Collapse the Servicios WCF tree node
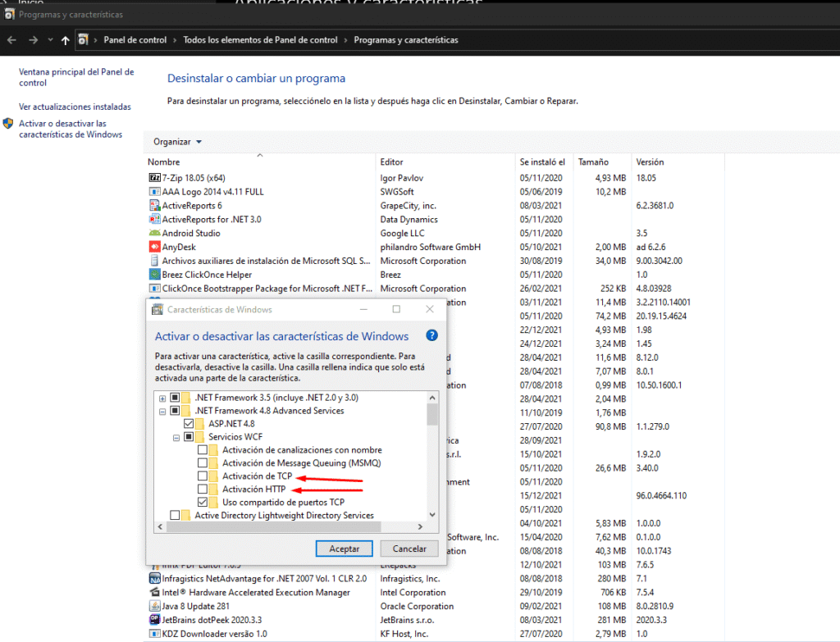The height and width of the screenshot is (642, 840). click(x=176, y=437)
